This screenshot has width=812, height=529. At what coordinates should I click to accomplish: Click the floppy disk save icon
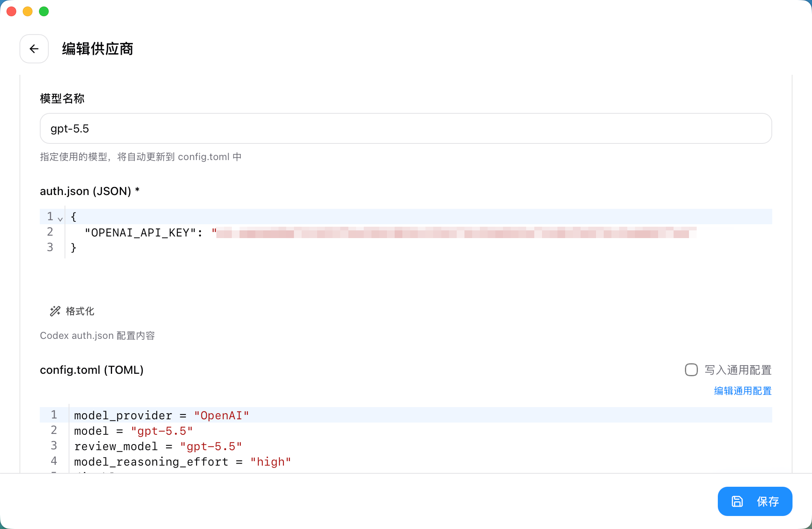[737, 501]
